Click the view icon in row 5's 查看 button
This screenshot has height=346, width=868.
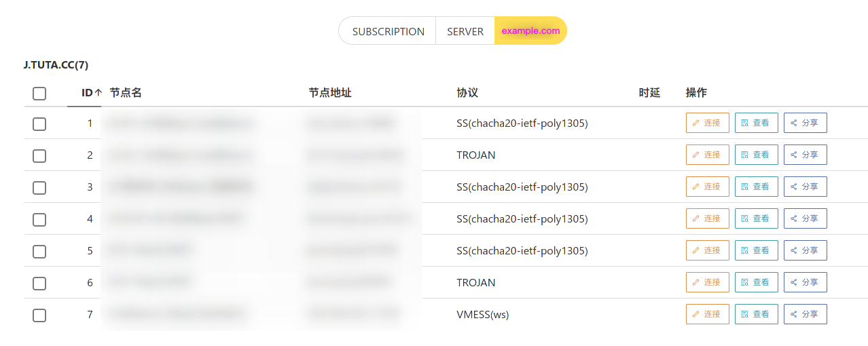click(x=744, y=250)
